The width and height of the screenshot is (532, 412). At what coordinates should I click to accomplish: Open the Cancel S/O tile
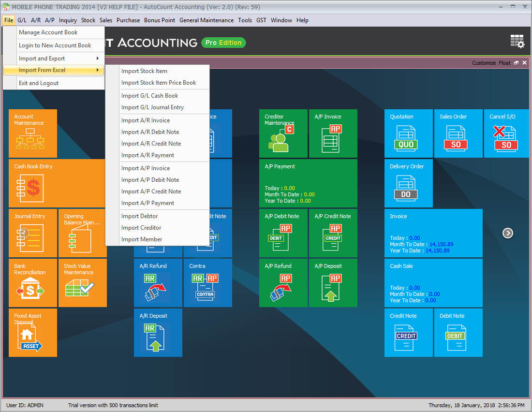point(506,133)
